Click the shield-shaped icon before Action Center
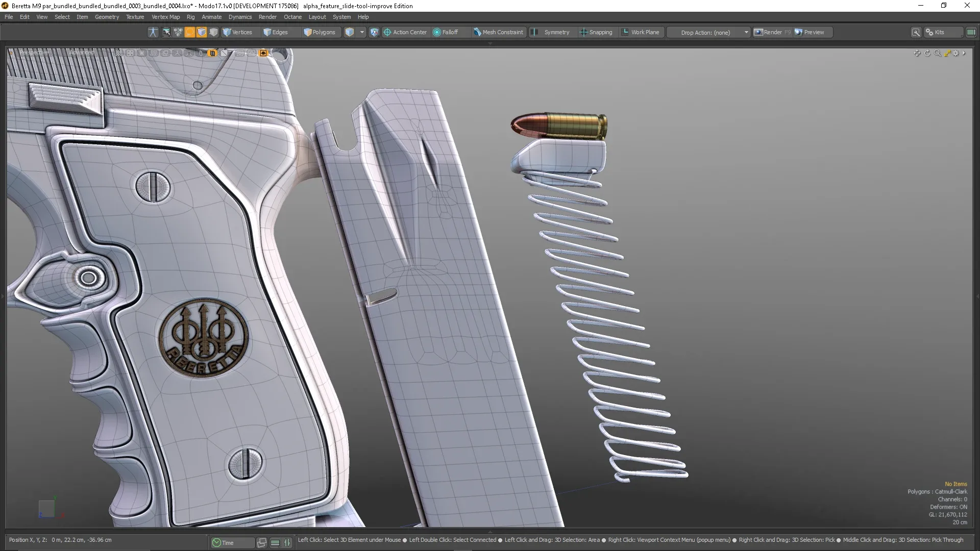This screenshot has width=980, height=551. (374, 32)
